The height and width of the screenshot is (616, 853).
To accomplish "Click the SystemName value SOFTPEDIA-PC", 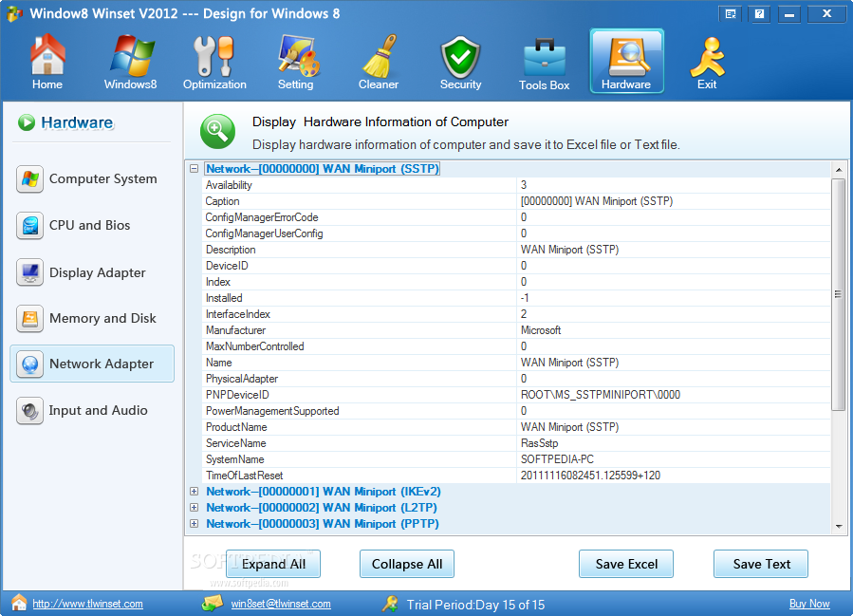I will point(557,459).
